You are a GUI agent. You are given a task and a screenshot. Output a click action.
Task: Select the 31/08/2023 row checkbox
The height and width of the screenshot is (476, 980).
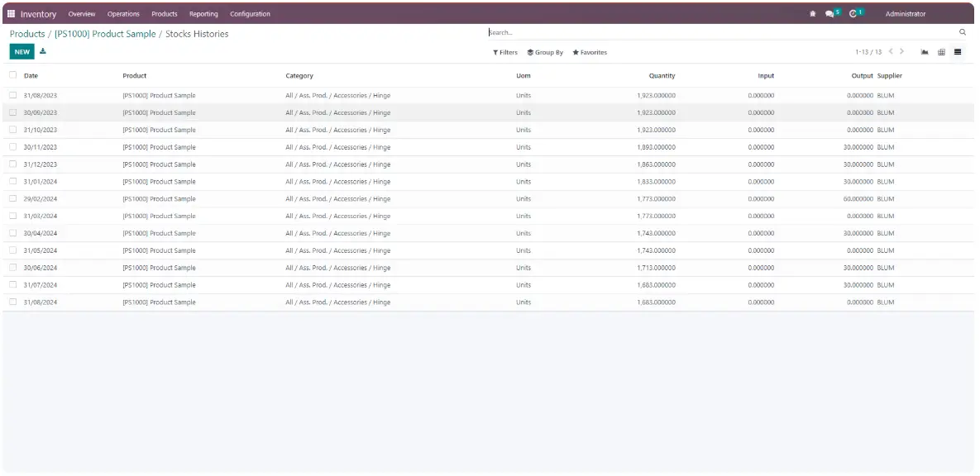[x=13, y=95]
